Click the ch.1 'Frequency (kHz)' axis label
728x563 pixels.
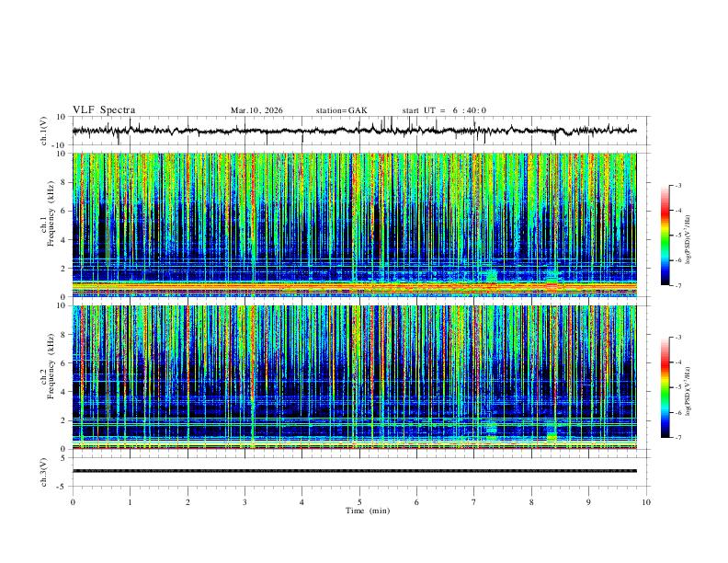pyautogui.click(x=51, y=213)
